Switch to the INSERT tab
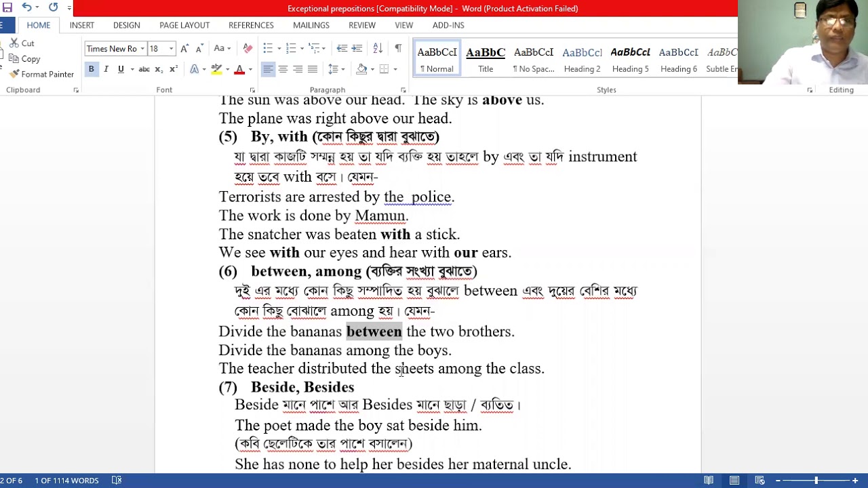Image resolution: width=868 pixels, height=488 pixels. coord(82,25)
